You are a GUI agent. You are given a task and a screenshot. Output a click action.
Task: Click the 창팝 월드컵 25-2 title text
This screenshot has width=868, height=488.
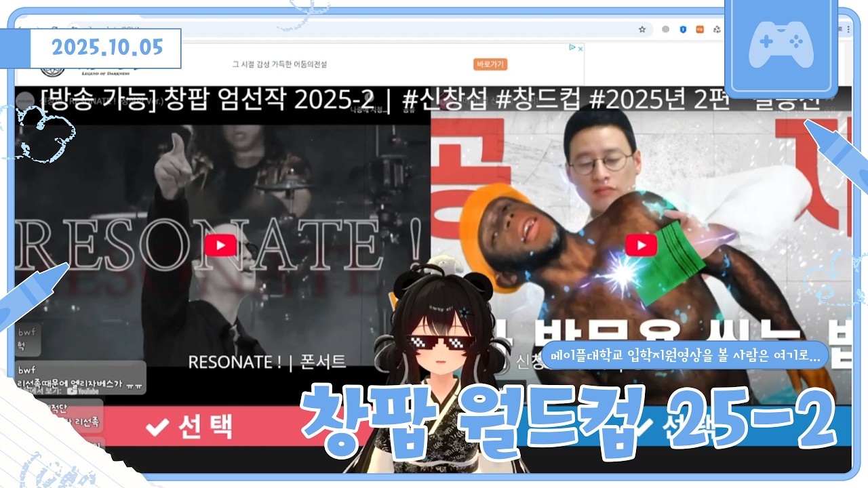pos(570,424)
